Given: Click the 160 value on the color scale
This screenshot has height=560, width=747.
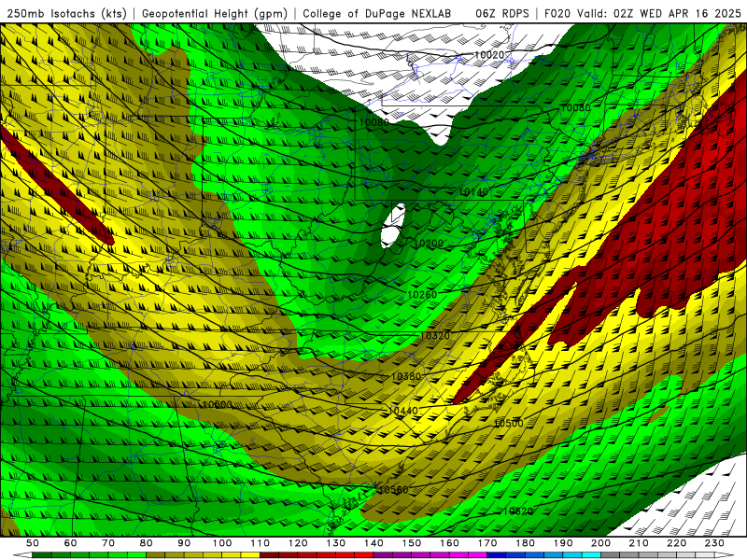Looking at the screenshot, I should (x=450, y=543).
